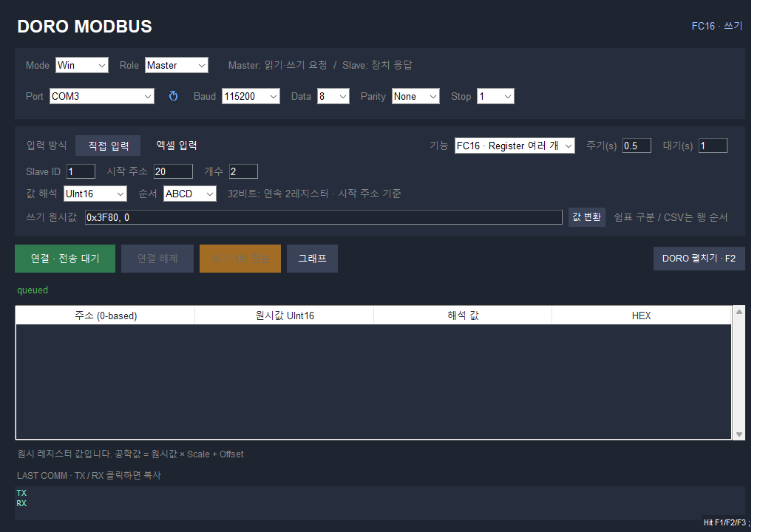Click the 해석 값 column header
The image size is (760, 532).
463,316
